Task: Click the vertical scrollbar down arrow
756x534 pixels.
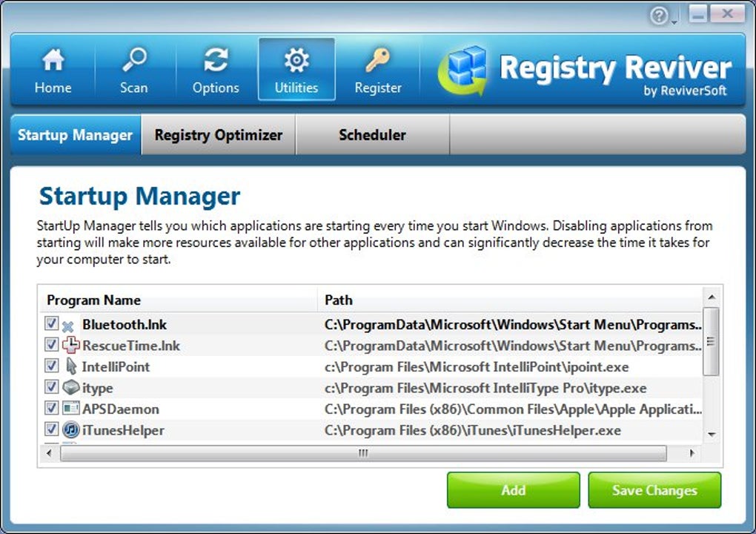Action: click(712, 434)
